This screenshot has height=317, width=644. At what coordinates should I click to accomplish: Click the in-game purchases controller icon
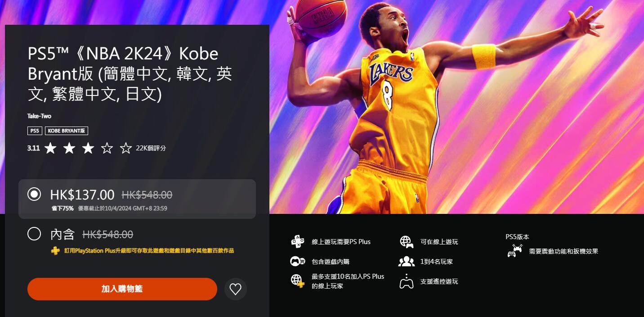(x=298, y=261)
